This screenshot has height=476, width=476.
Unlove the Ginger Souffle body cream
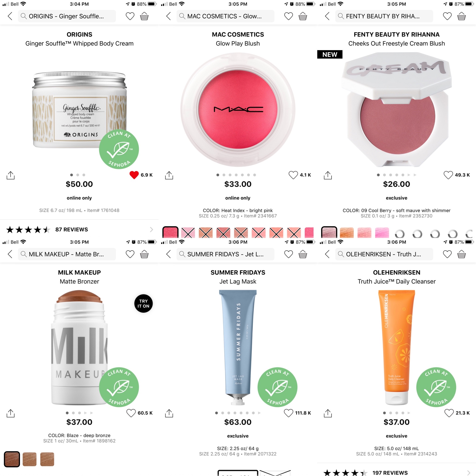[x=134, y=175]
